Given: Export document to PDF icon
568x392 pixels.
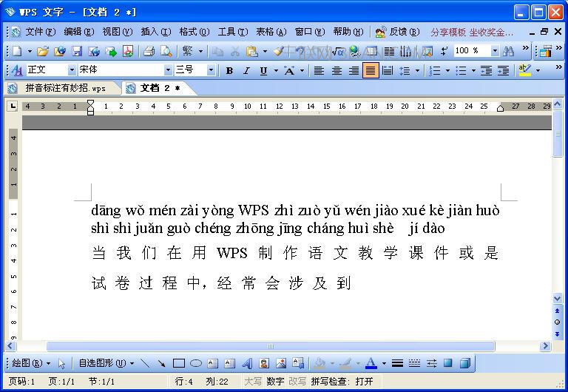Looking at the screenshot, I should [x=128, y=52].
